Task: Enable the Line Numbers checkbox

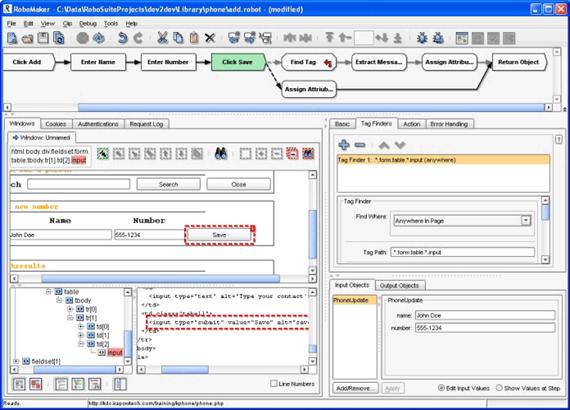Action: [x=274, y=383]
